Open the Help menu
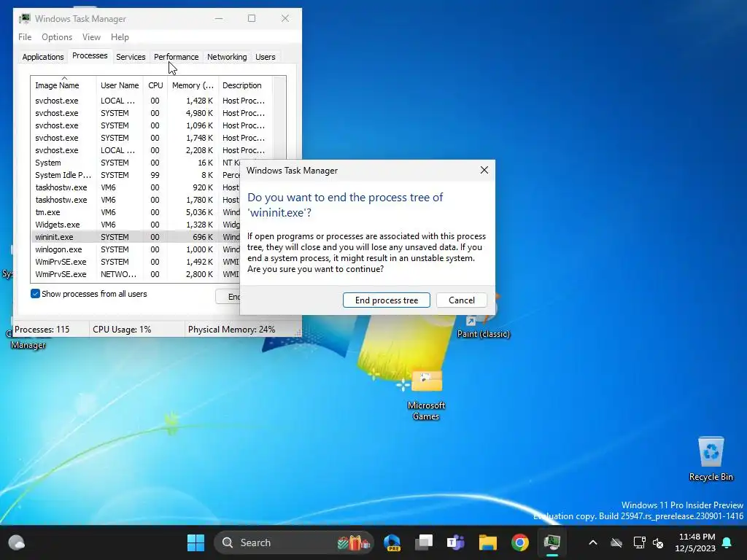Screen dimensions: 747x560 [x=120, y=37]
